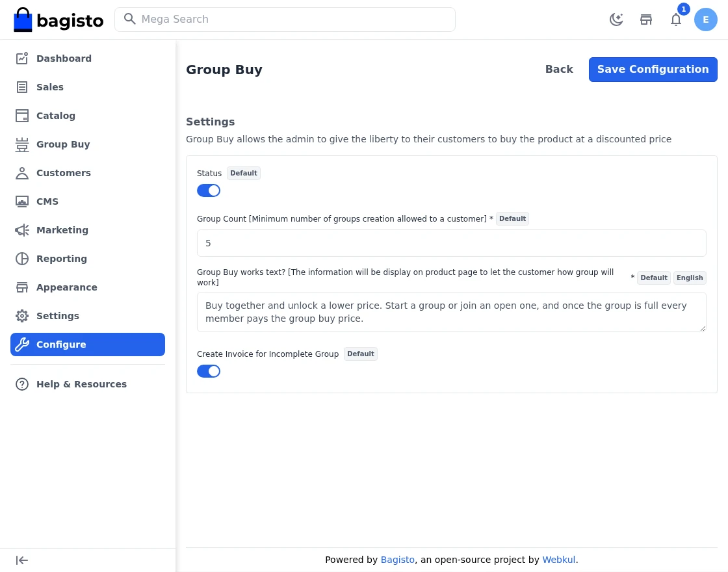Click Default badge beside English badge
The image size is (728, 572).
(654, 278)
